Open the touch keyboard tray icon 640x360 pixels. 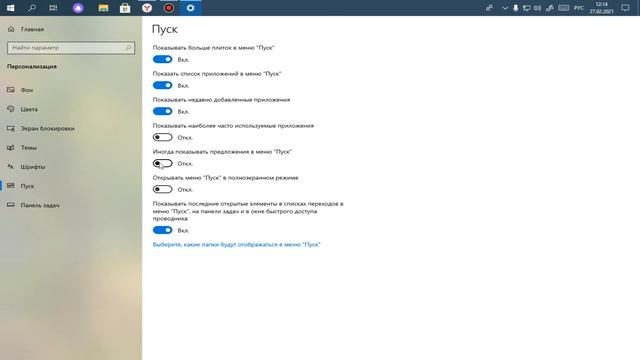(x=564, y=8)
